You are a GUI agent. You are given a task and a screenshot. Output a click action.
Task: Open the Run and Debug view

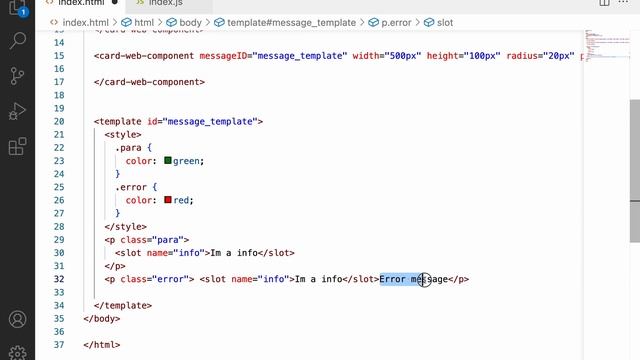pyautogui.click(x=17, y=111)
